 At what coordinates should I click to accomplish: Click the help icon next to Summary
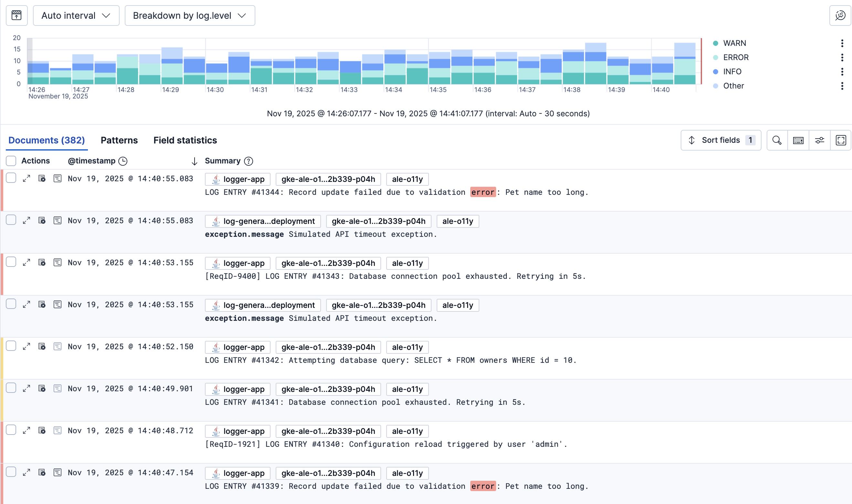pyautogui.click(x=249, y=161)
